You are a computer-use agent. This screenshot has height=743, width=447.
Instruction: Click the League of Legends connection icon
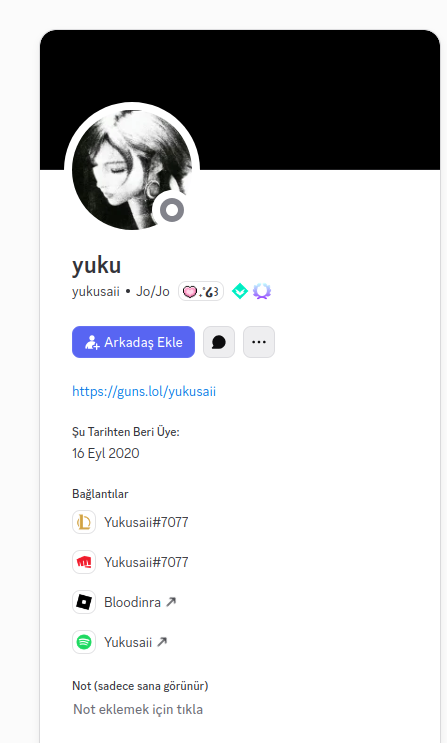(x=84, y=522)
